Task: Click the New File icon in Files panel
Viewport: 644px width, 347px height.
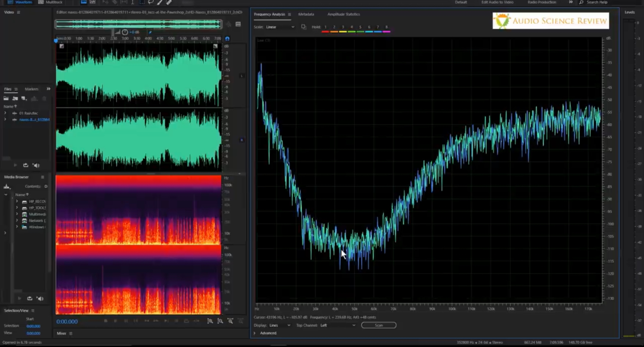Action: click(24, 98)
